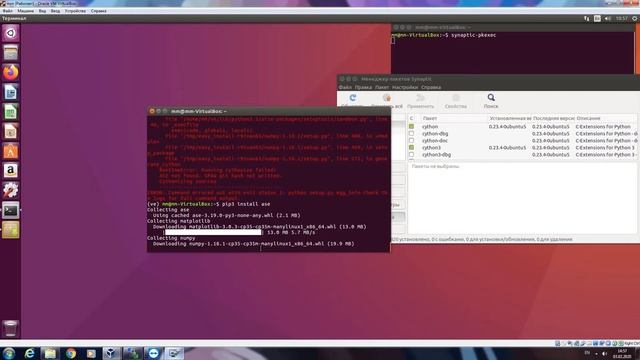
Task: Sort by the Описание column header
Action: point(606,118)
